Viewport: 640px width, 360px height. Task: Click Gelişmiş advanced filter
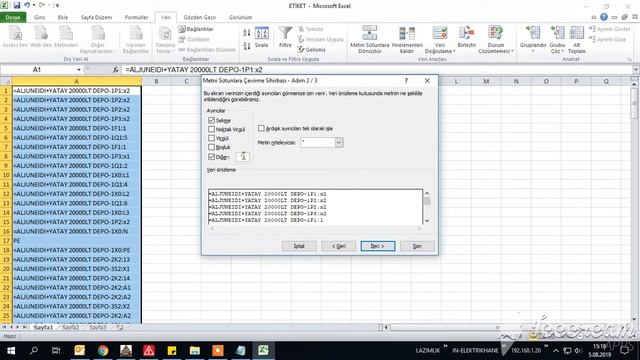[x=311, y=49]
